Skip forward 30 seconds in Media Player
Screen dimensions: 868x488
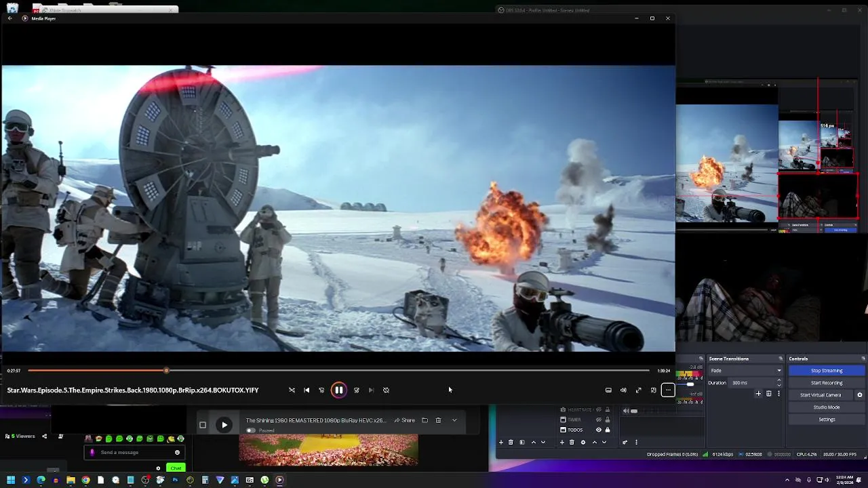356,390
